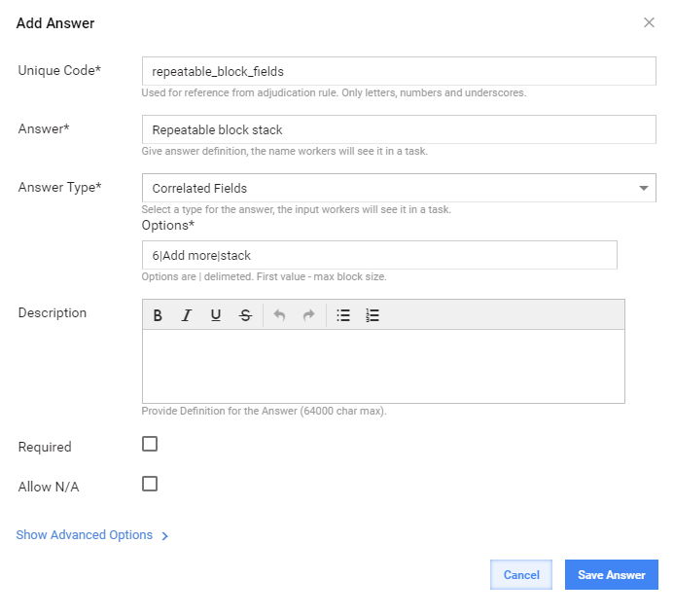Click inside the Description text area
674x616 pixels.
tap(383, 367)
